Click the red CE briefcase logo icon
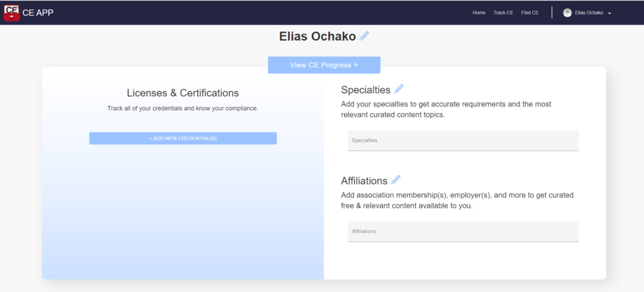The image size is (644, 292). coord(11,13)
